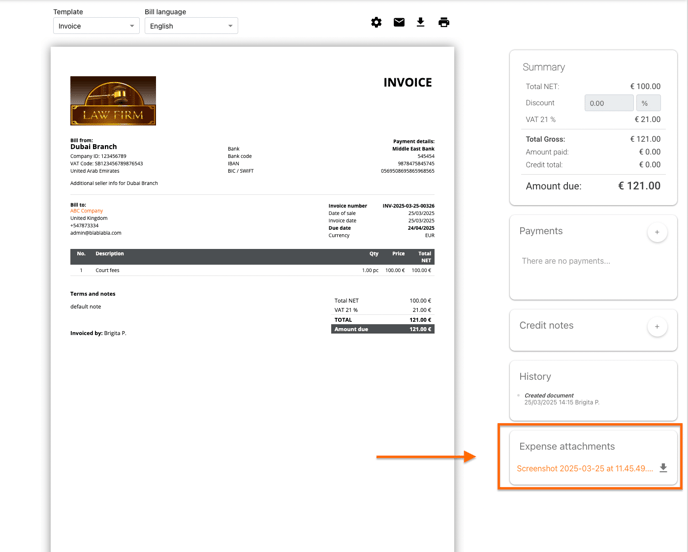Edit the Discount amount field
The height and width of the screenshot is (552, 688).
tap(609, 103)
